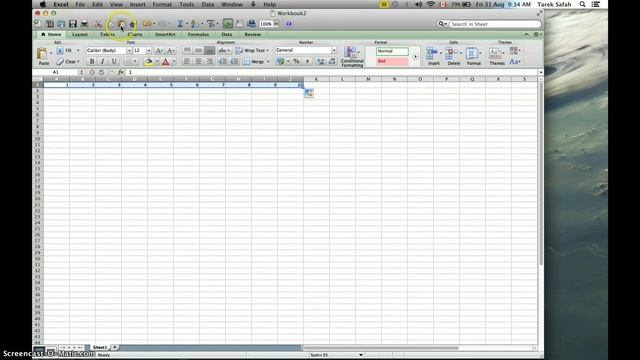Open the Spotlight search icon in menu bar
The width and height of the screenshot is (640, 360).
coord(582,4)
